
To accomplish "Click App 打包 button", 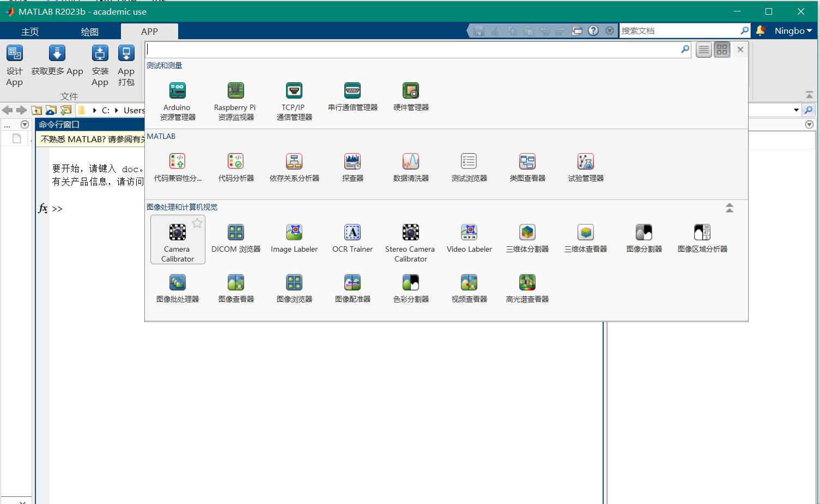I will tap(126, 65).
